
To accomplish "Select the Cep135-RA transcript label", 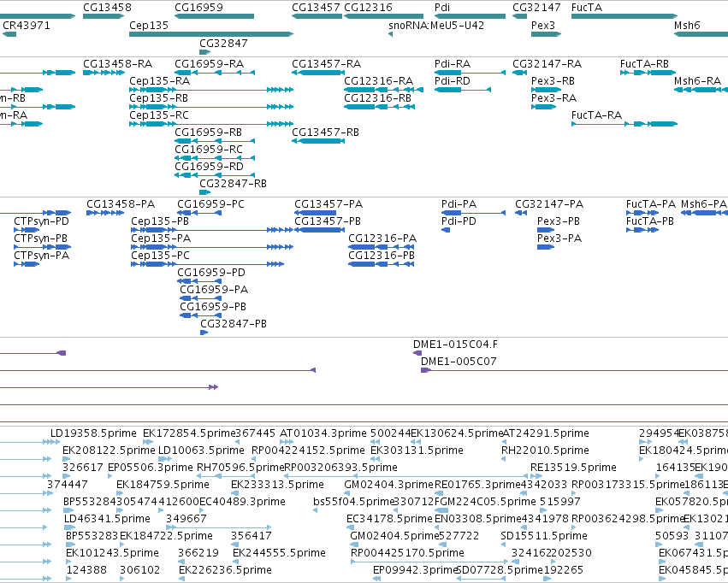I will [159, 80].
